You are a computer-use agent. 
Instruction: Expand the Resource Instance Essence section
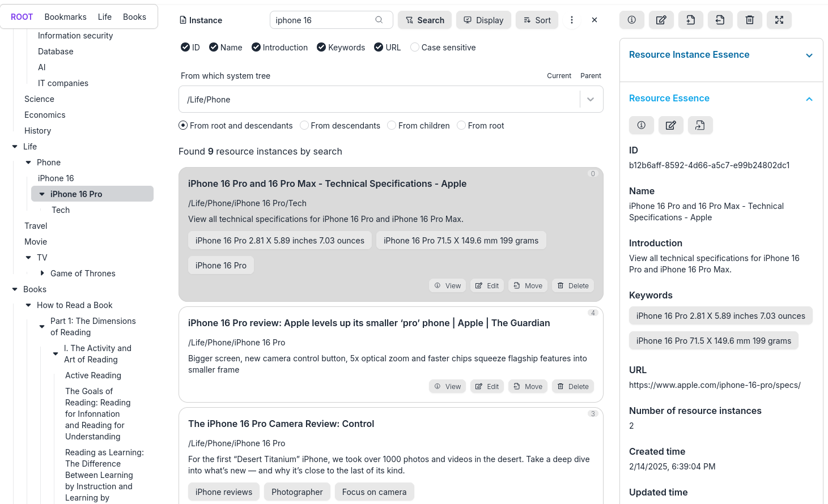pos(809,55)
